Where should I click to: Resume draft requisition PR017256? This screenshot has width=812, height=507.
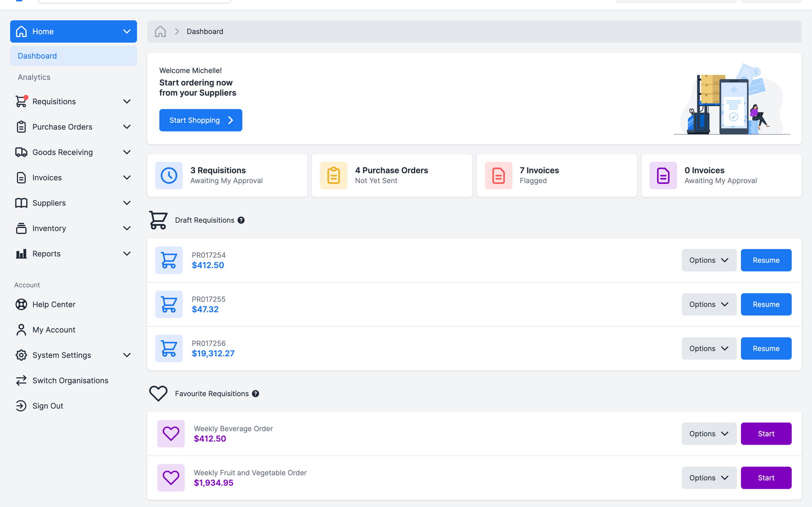(x=766, y=348)
